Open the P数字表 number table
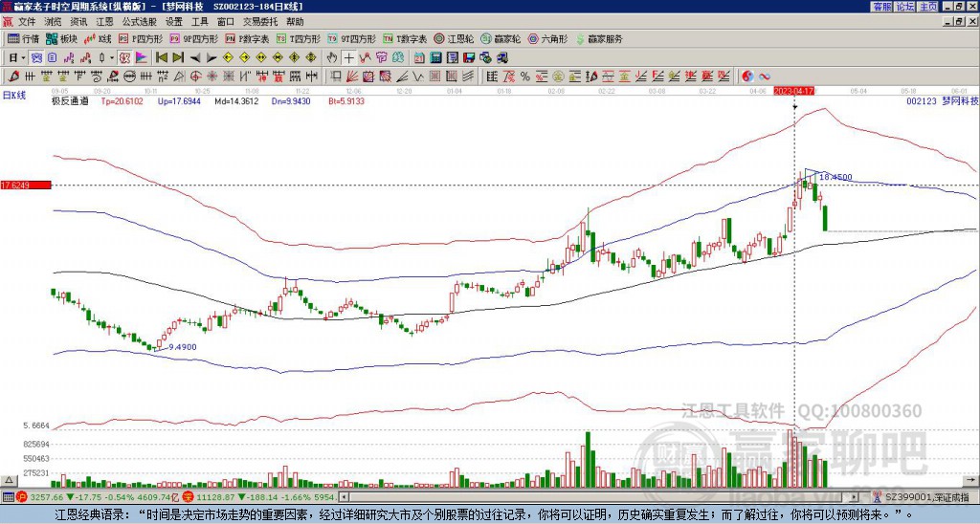Viewport: 980px width, 524px height. [248, 38]
